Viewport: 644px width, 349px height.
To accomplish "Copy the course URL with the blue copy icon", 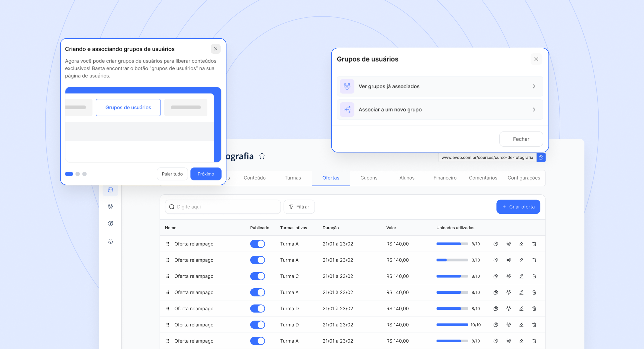I will click(541, 157).
